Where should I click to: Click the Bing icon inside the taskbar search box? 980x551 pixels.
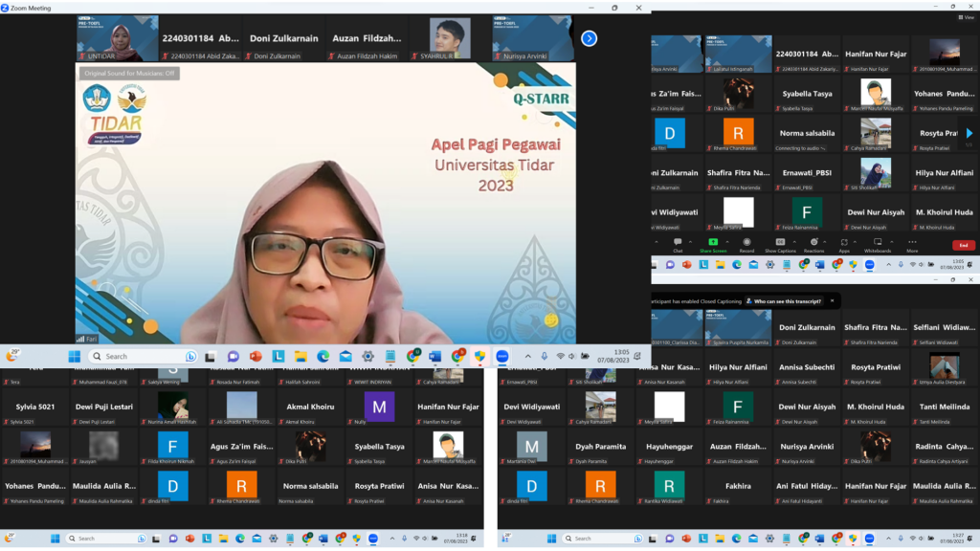coord(190,356)
